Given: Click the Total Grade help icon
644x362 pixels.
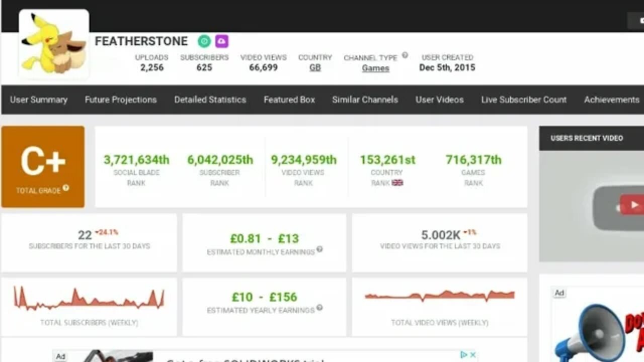Looking at the screenshot, I should pos(66,188).
